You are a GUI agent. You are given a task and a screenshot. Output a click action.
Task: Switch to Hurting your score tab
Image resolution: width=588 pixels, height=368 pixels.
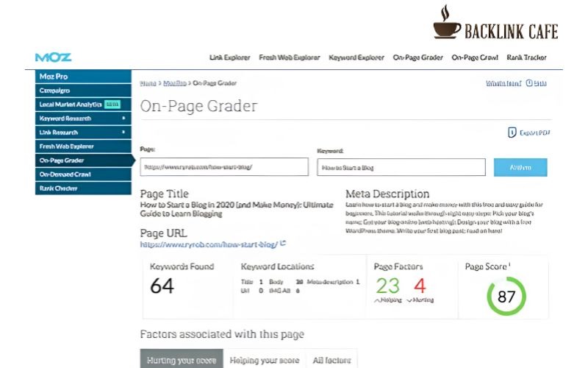(182, 359)
